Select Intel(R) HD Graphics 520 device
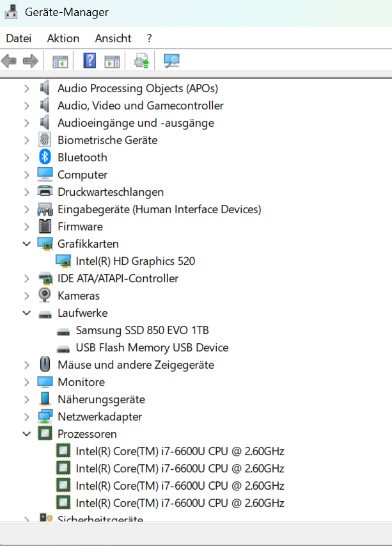The width and height of the screenshot is (392, 546). pos(136,261)
